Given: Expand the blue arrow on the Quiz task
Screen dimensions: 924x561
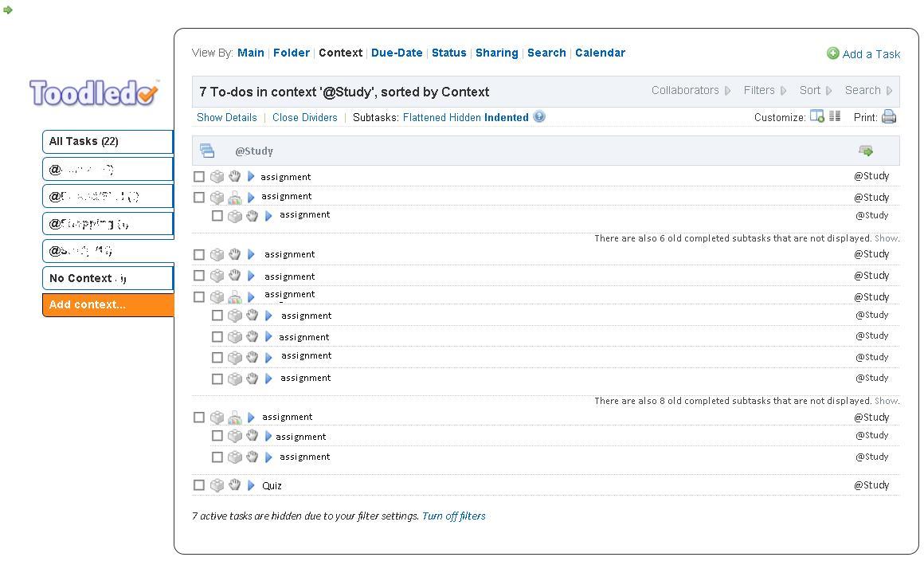Looking at the screenshot, I should coord(251,485).
